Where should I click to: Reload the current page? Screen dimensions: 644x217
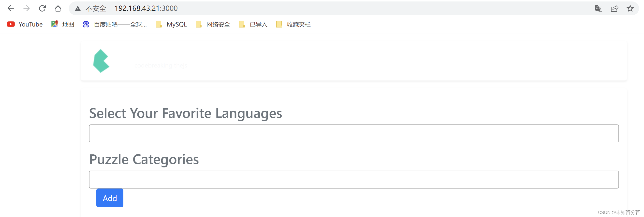tap(42, 9)
